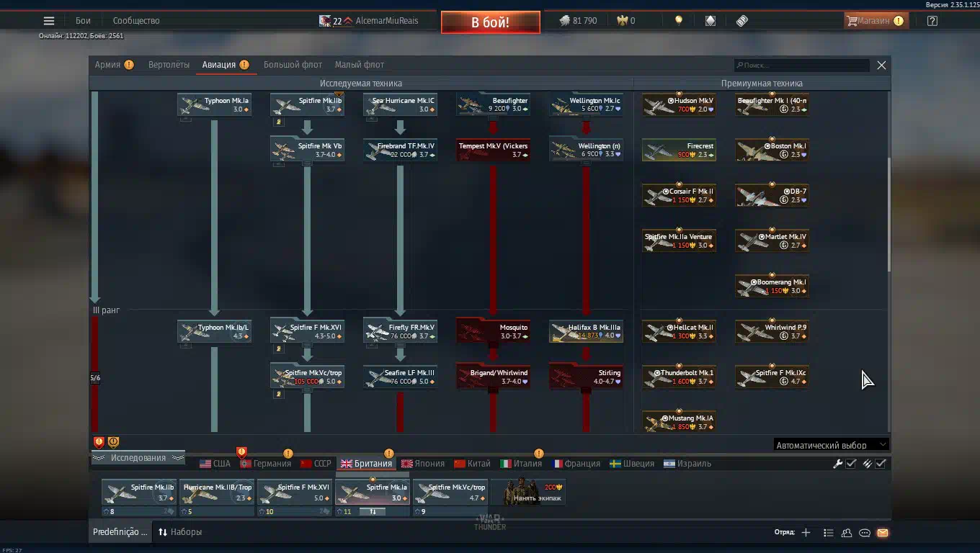Switch to the Большой флот tab
This screenshot has height=553, width=980.
point(293,65)
